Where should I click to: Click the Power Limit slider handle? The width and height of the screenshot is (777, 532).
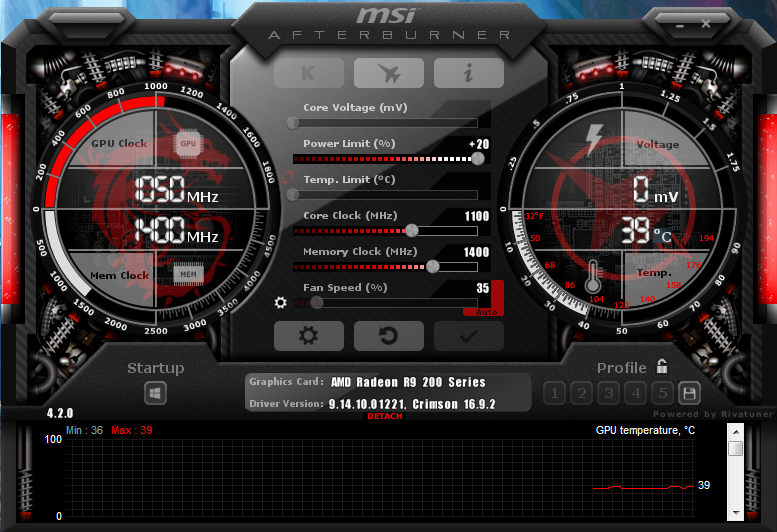pyautogui.click(x=478, y=159)
